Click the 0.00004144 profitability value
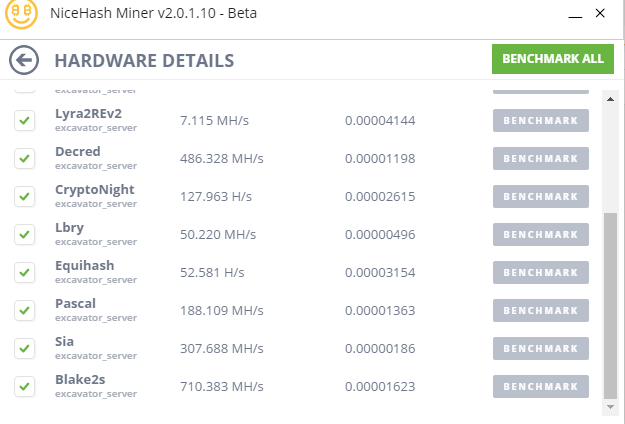The image size is (625, 424). tap(380, 120)
